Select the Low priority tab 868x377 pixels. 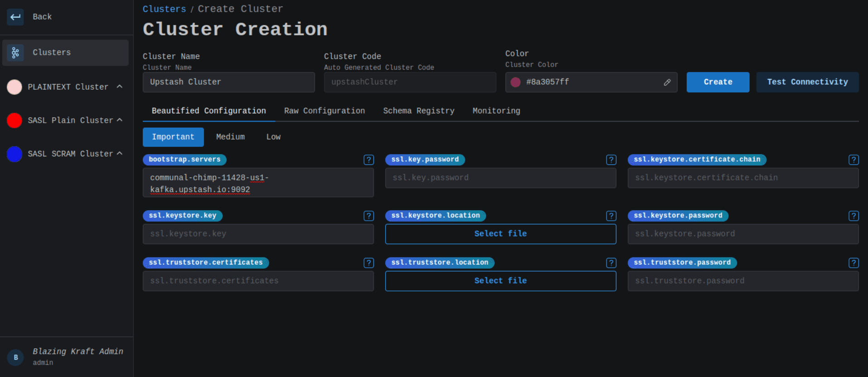[x=273, y=137]
